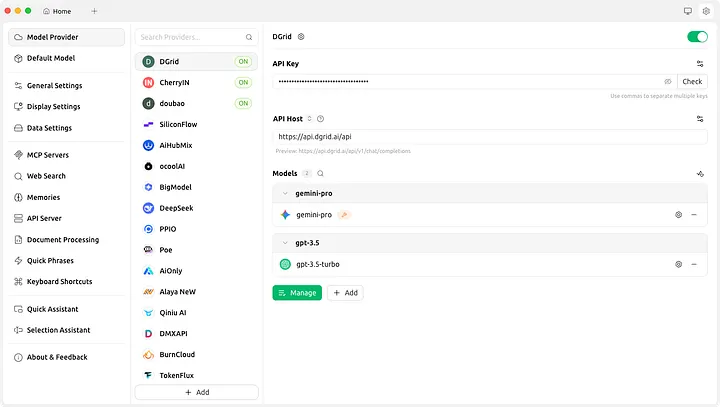Click the help icon beside API Host

320,119
